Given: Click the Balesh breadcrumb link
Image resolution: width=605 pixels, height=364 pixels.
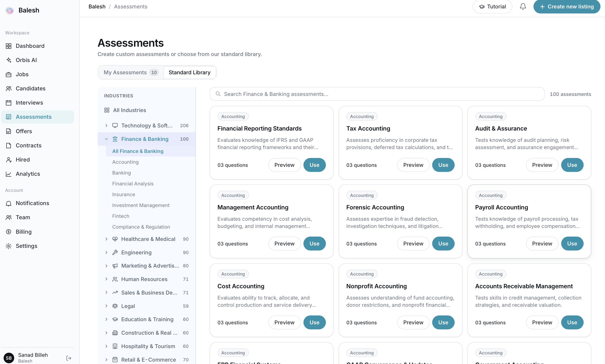Looking at the screenshot, I should point(97,7).
